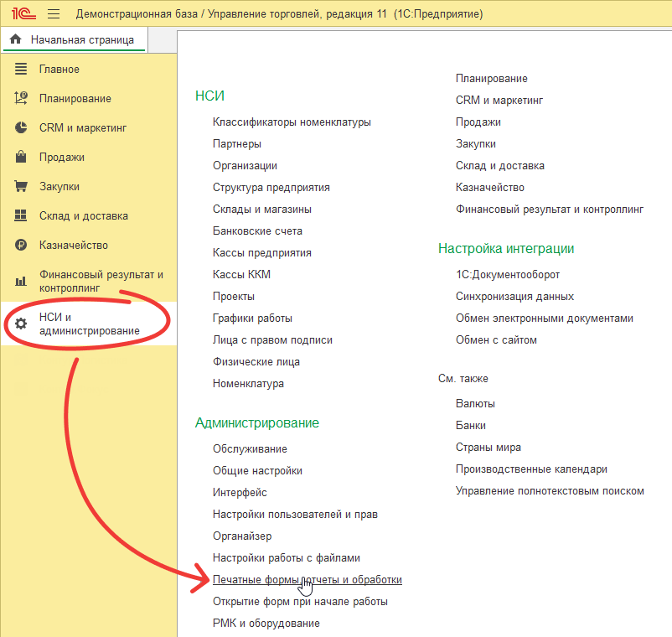The width and height of the screenshot is (672, 637).
Task: Open Склад и доставка settings in right column
Action: point(500,166)
